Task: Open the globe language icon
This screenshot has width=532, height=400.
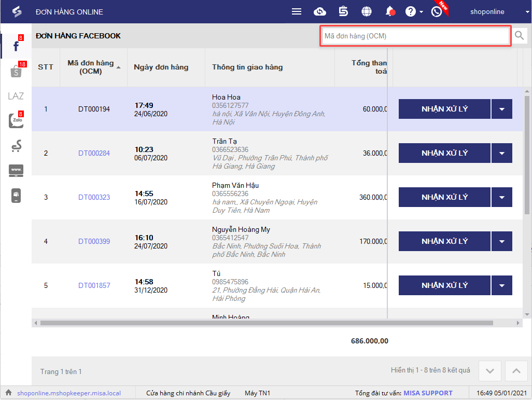Action: tap(367, 11)
